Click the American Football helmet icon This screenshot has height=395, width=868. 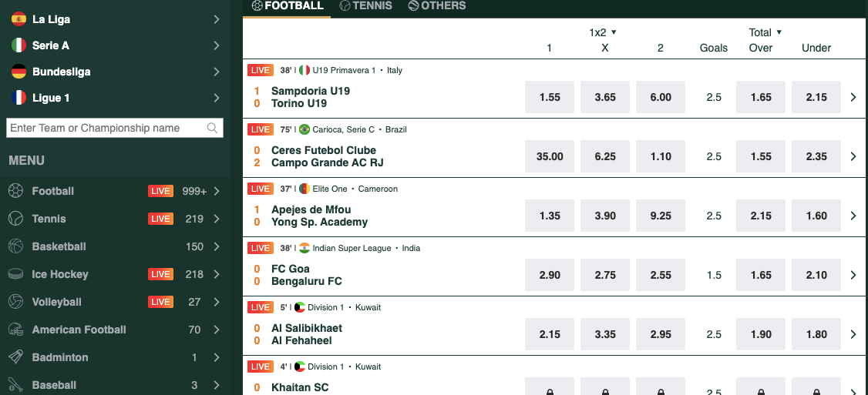click(15, 330)
